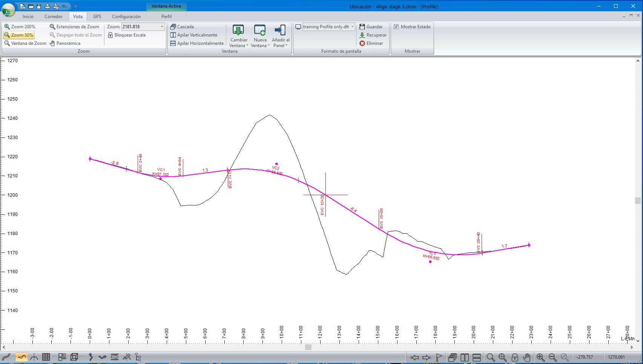Activate the Panorámica hand tool in ribbon
Viewport: 643px width, 364px height.
click(65, 43)
